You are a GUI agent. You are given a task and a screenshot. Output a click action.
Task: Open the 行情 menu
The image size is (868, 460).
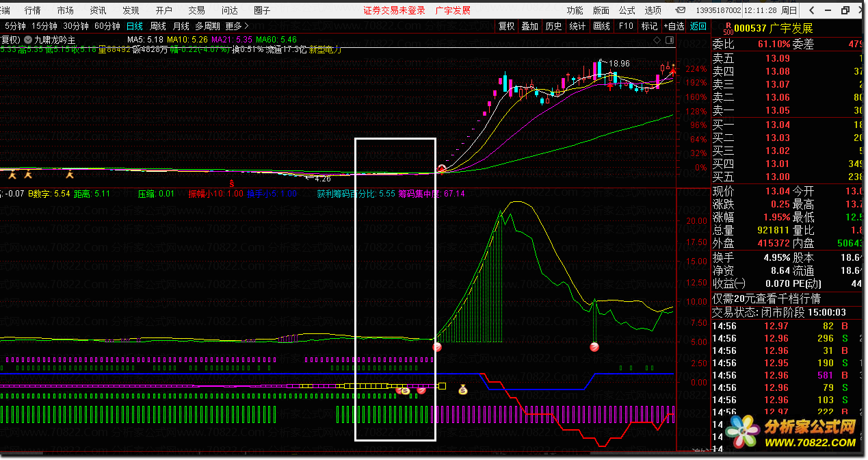(32, 10)
